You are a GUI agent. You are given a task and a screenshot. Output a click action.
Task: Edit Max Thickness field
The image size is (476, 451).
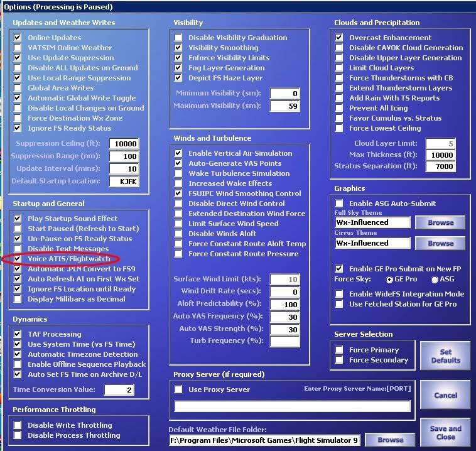440,155
